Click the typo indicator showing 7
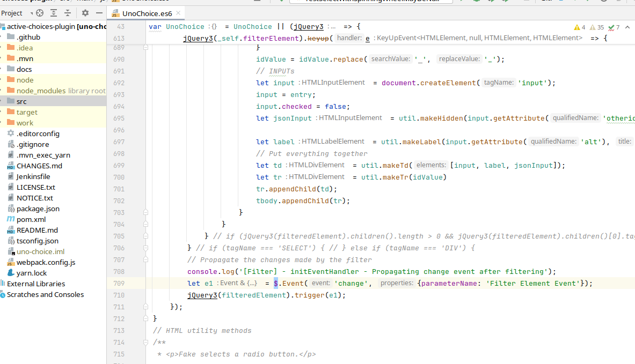 point(614,27)
